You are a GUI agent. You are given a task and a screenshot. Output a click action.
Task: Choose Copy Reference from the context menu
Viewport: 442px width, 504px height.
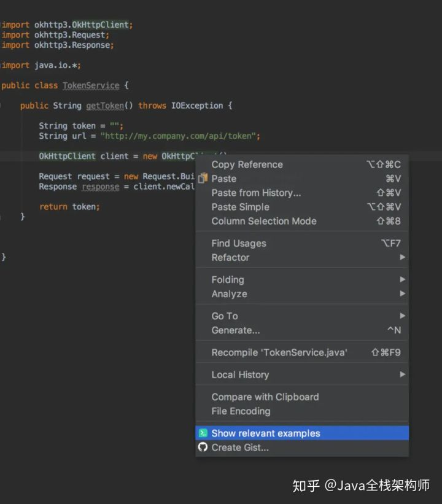coord(302,165)
